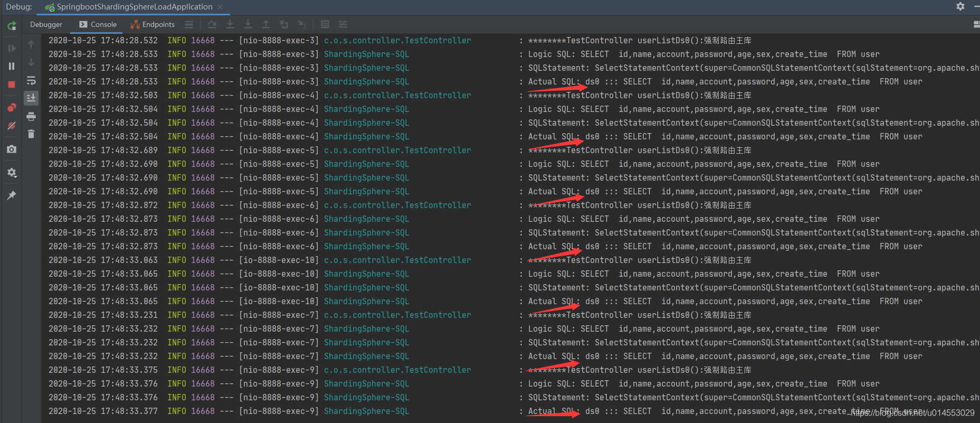Click the [io-8888-exec-10] thread name at 17:48:33.063

pyautogui.click(x=279, y=260)
